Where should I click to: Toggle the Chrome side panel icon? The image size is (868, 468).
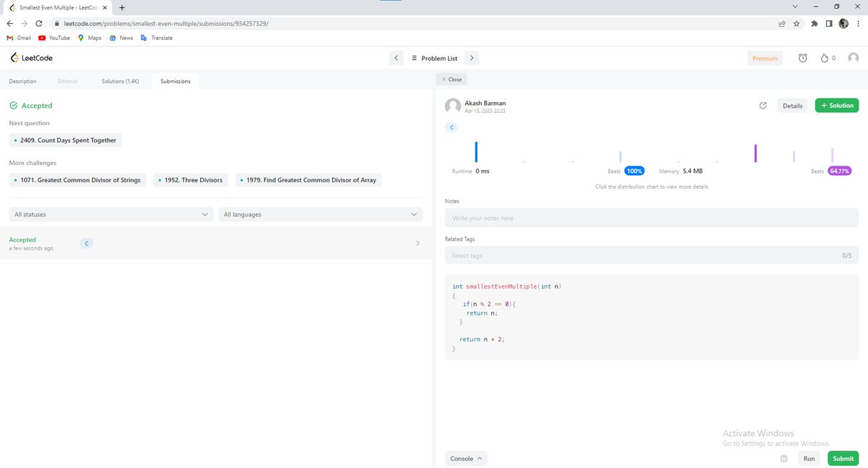(x=829, y=23)
